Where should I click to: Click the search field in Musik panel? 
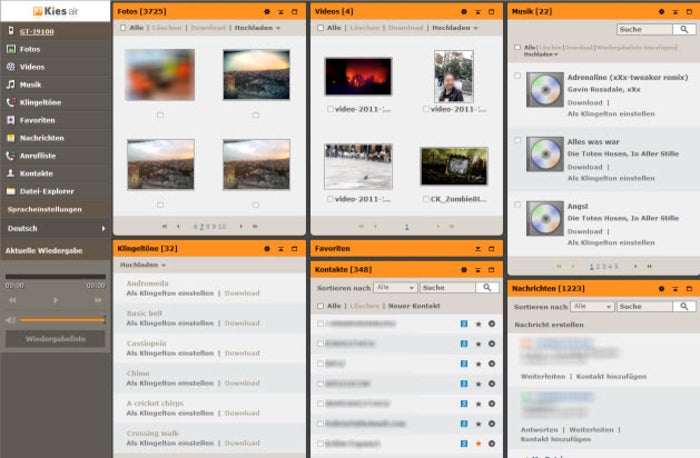pyautogui.click(x=644, y=30)
